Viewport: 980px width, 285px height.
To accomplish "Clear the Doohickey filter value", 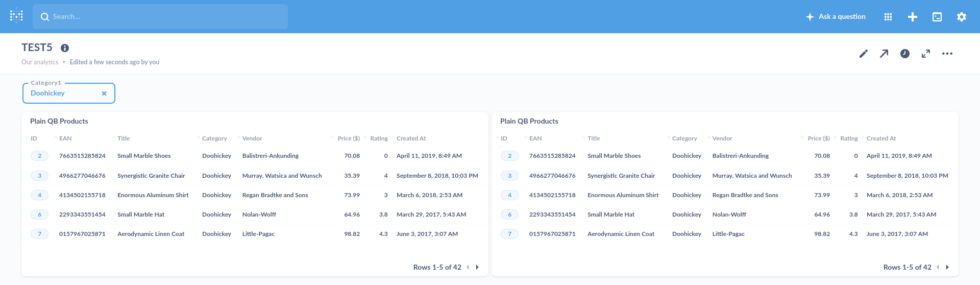I will point(104,93).
